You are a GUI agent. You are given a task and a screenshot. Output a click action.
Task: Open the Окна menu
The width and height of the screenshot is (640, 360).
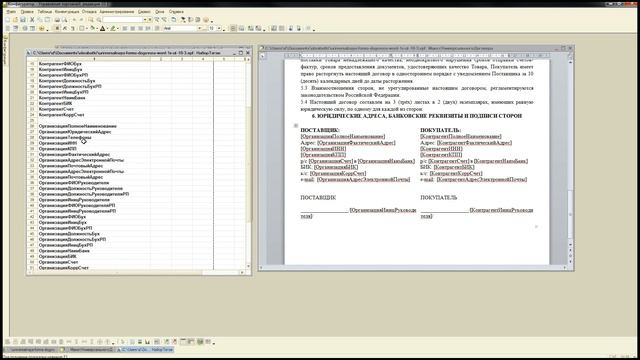pos(160,12)
